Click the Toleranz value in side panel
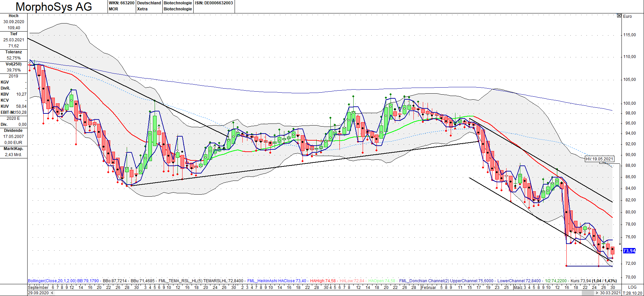Viewport: 644px width, 296px height. click(x=14, y=58)
